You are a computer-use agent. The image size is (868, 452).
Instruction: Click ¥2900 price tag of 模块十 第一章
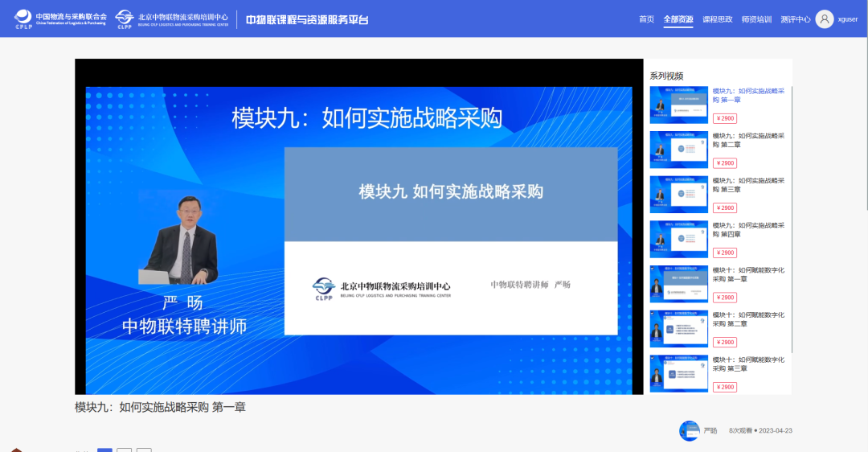point(725,298)
